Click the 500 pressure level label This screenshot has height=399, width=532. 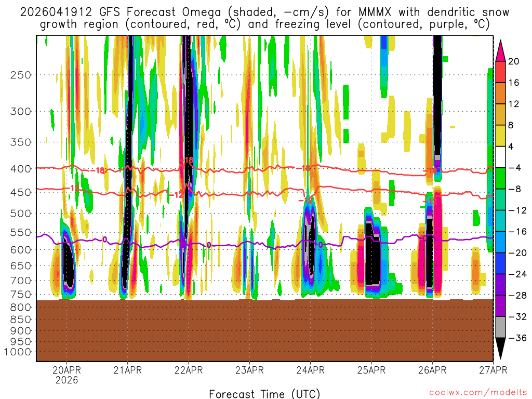pos(21,214)
